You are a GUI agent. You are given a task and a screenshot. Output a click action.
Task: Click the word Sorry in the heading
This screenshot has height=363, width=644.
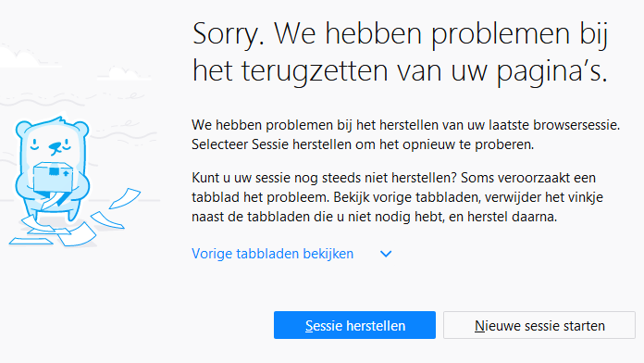click(229, 34)
